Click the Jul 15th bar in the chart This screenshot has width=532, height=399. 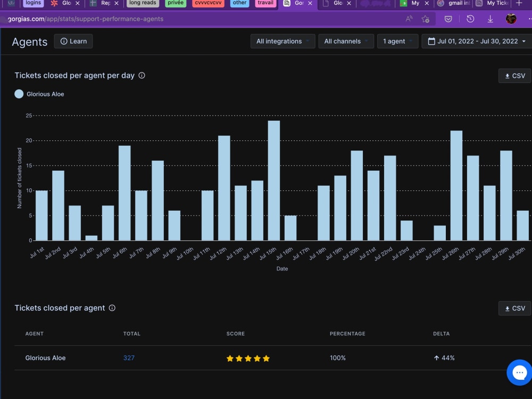[274, 180]
